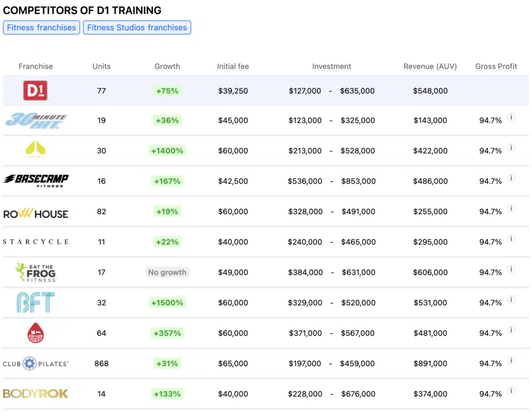Screen dimensions: 532x415
Task: Select the BodyRok logo
Action: click(35, 394)
